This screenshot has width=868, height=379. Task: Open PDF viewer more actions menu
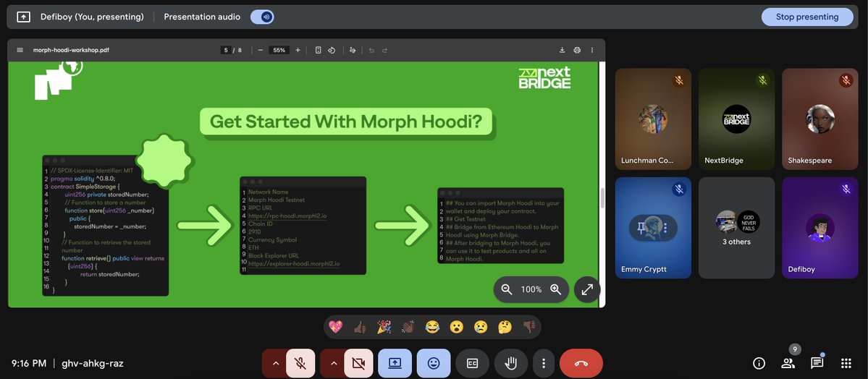point(591,50)
